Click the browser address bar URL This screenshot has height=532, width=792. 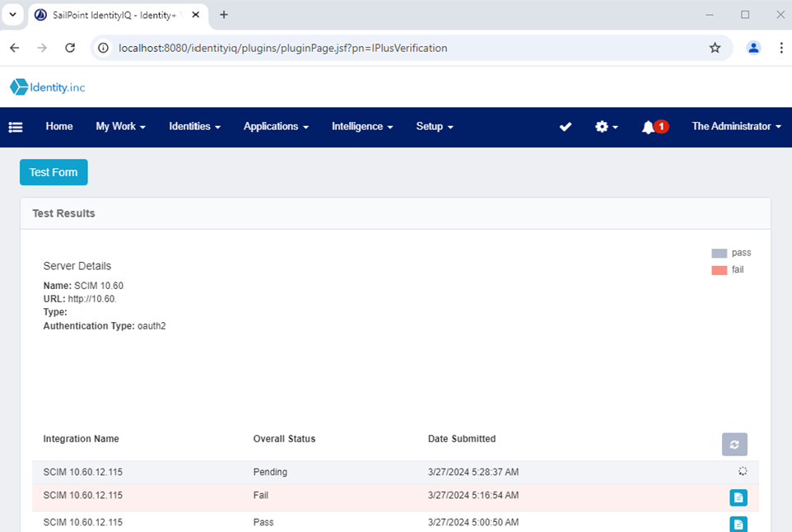(x=283, y=48)
